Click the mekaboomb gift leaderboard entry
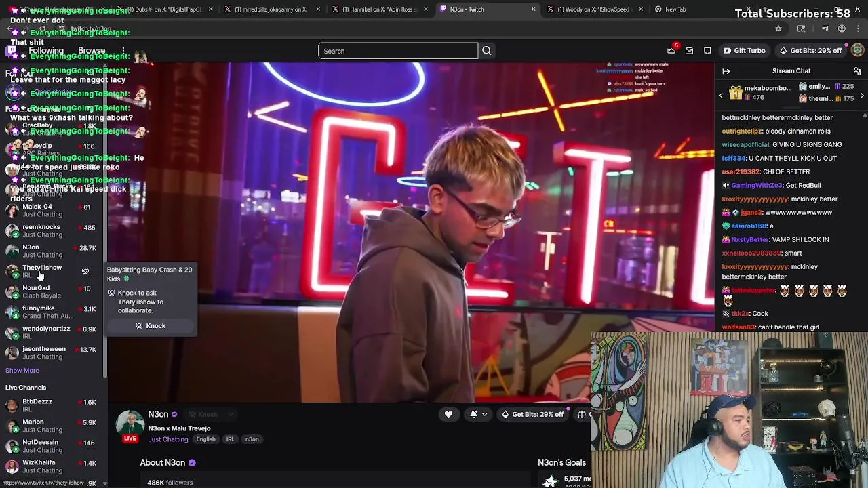 [x=760, y=93]
